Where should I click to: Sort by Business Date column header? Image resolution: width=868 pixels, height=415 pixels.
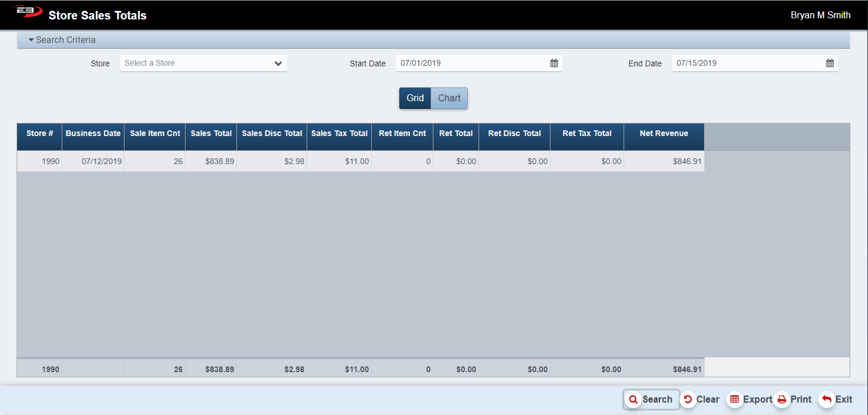coord(93,134)
